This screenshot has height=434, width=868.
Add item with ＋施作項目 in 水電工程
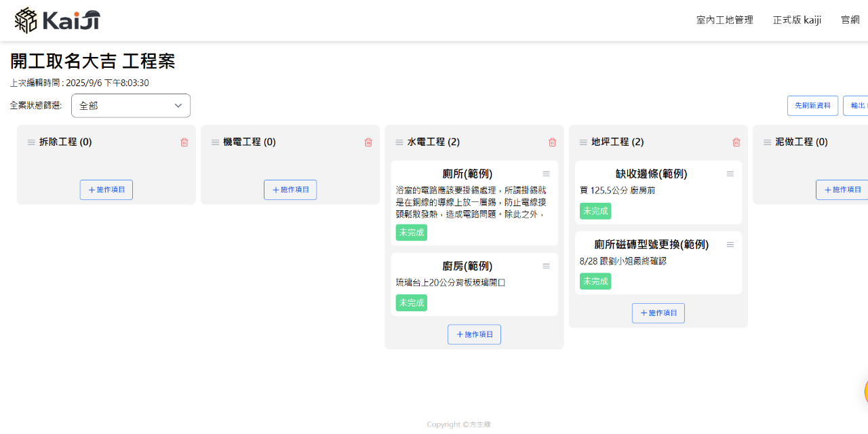point(474,334)
